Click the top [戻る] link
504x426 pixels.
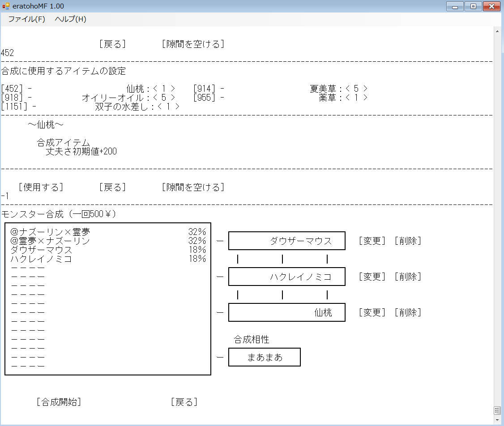tap(112, 44)
